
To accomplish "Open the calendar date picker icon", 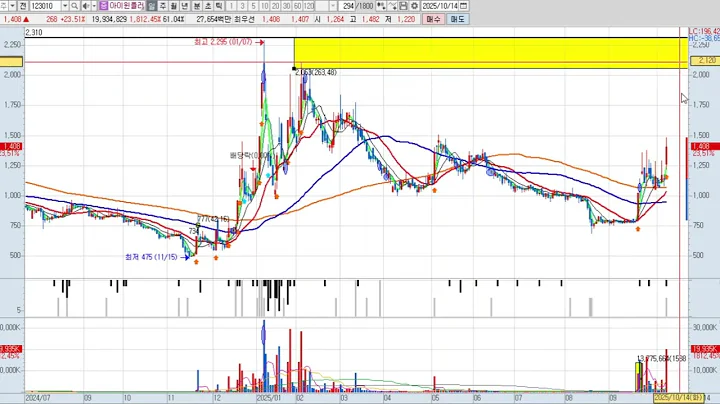I will tap(464, 6).
